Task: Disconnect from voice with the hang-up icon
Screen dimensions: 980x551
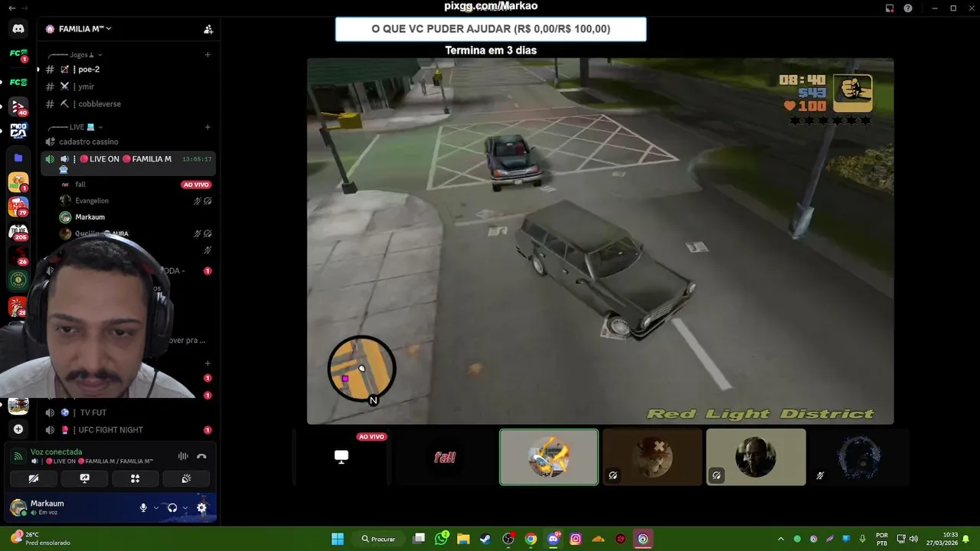Action: (x=201, y=457)
